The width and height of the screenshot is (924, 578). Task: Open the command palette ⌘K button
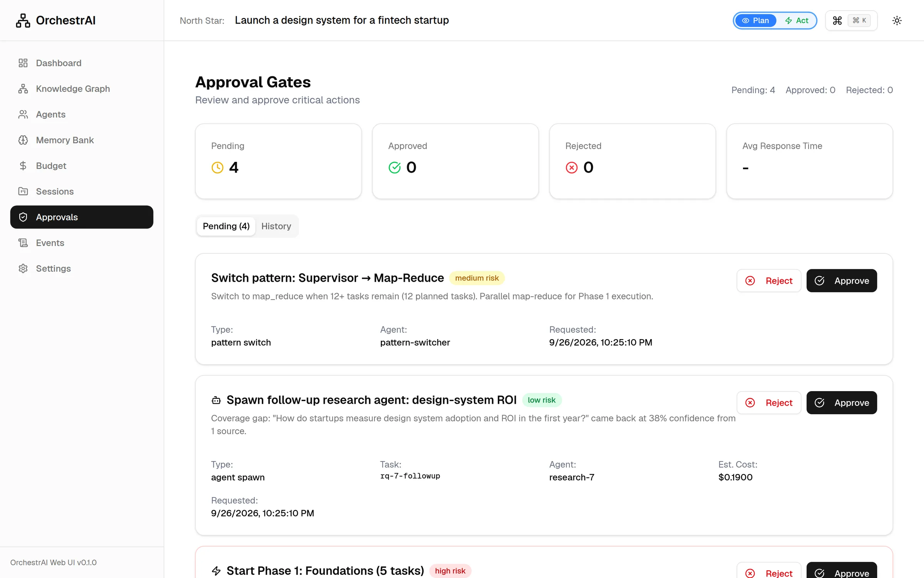851,20
